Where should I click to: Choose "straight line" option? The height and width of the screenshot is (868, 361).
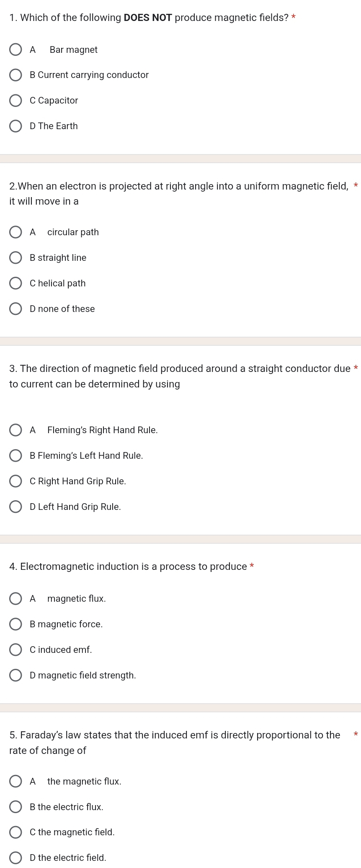pyautogui.click(x=16, y=257)
